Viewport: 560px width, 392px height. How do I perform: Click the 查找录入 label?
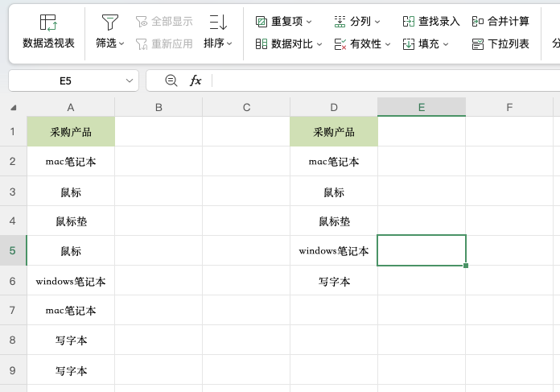pos(439,22)
